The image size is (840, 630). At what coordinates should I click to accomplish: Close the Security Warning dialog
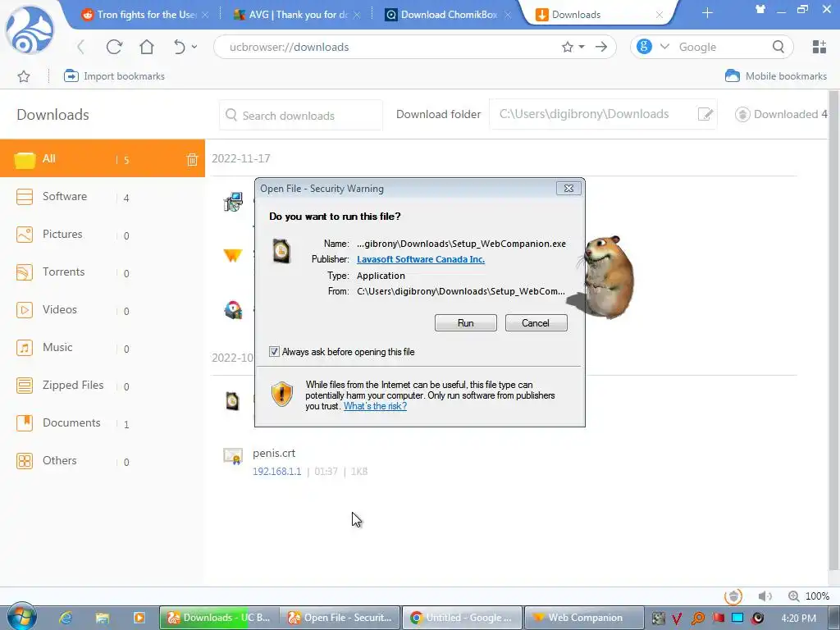pyautogui.click(x=568, y=189)
